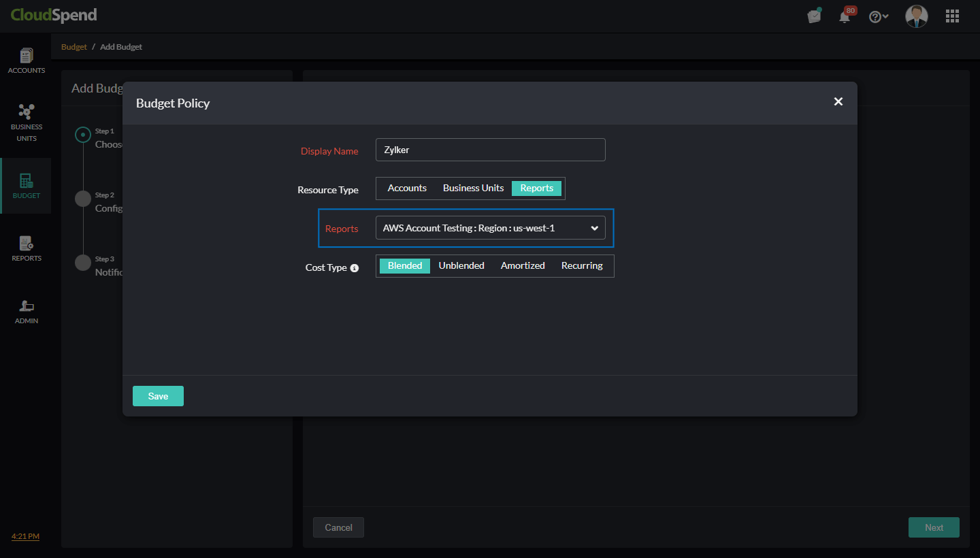
Task: Click the Resource Type label
Action: [328, 190]
